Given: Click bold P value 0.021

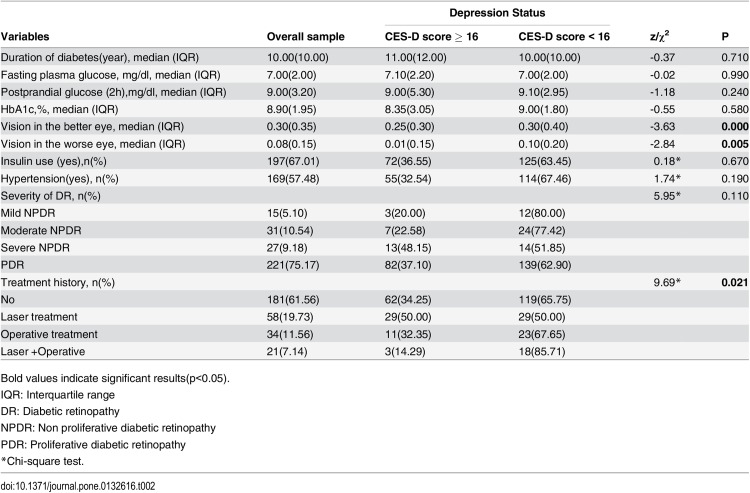Looking at the screenshot, I should (x=735, y=283).
